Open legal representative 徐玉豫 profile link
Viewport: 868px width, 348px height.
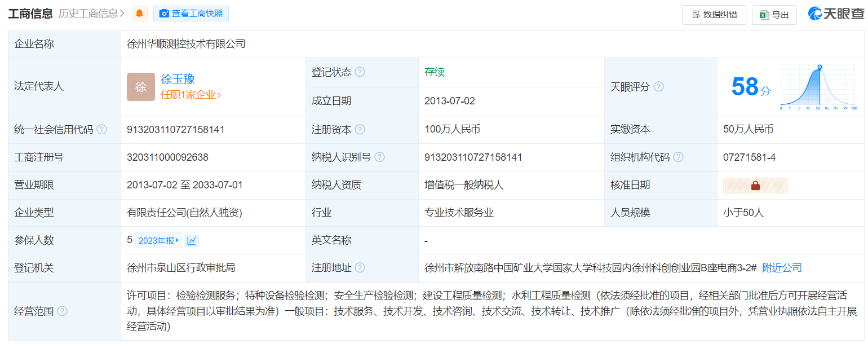178,79
